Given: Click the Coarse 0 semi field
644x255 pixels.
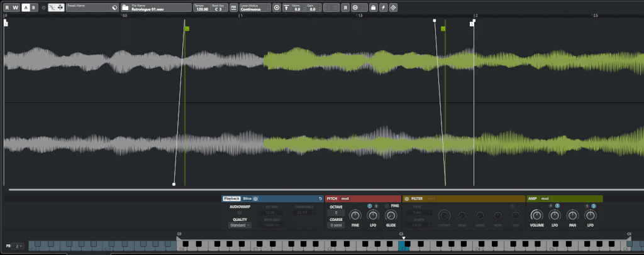Looking at the screenshot, I should (336, 225).
